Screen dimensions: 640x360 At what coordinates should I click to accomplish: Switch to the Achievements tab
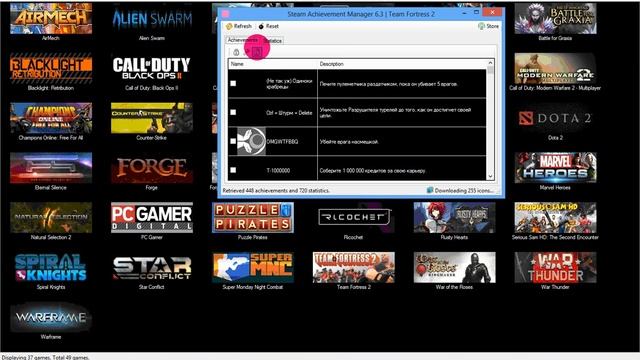click(x=242, y=40)
